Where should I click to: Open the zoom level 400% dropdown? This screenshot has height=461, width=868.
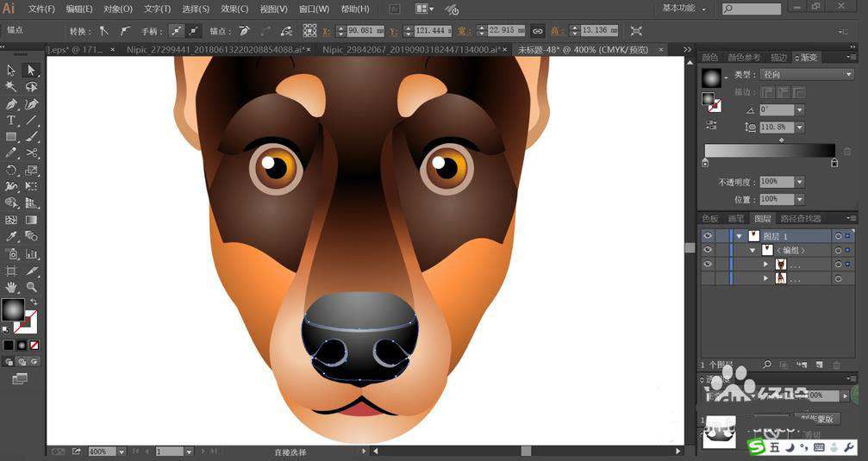pos(122,452)
